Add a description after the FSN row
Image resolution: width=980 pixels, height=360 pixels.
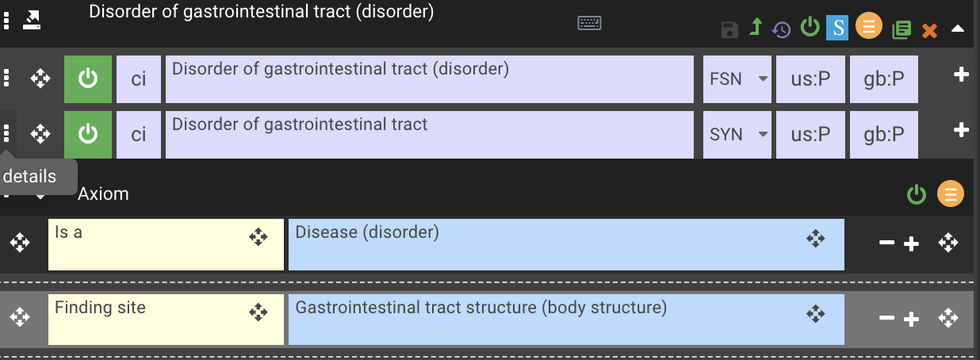961,75
